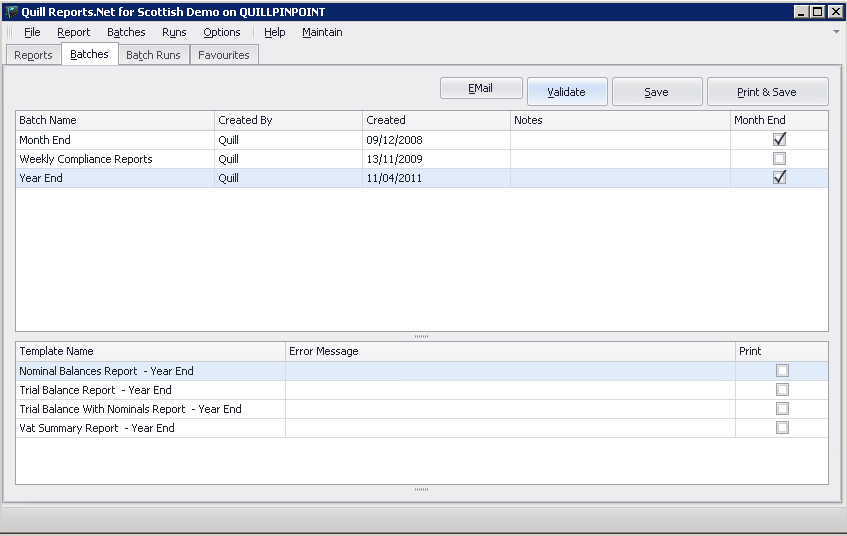Click the Error Message column header
This screenshot has width=847, height=536.
[x=510, y=351]
